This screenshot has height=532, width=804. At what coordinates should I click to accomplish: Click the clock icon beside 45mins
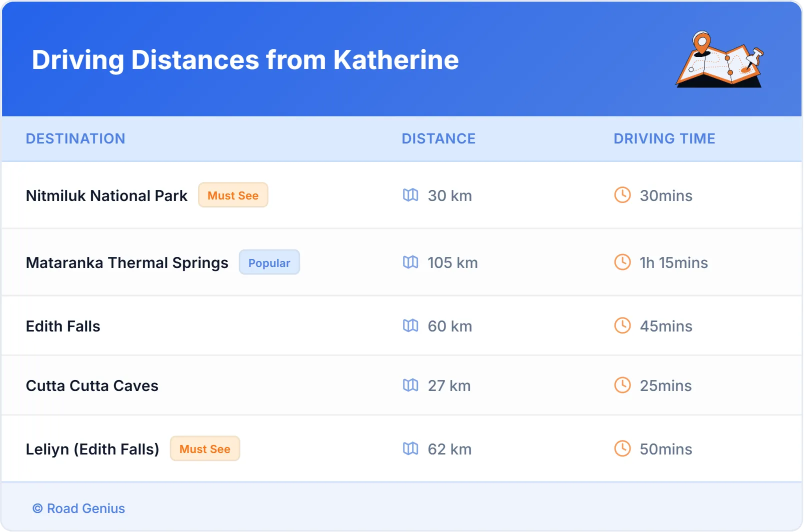click(622, 325)
